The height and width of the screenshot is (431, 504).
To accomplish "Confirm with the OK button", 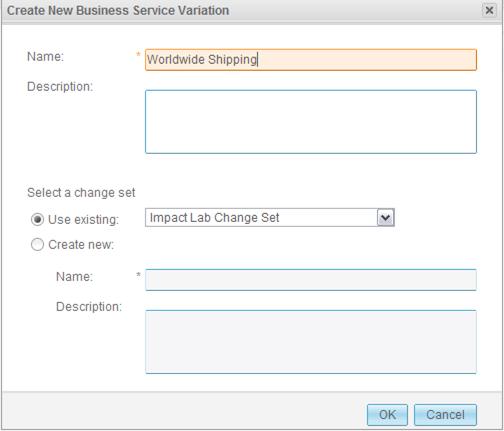I will point(387,415).
